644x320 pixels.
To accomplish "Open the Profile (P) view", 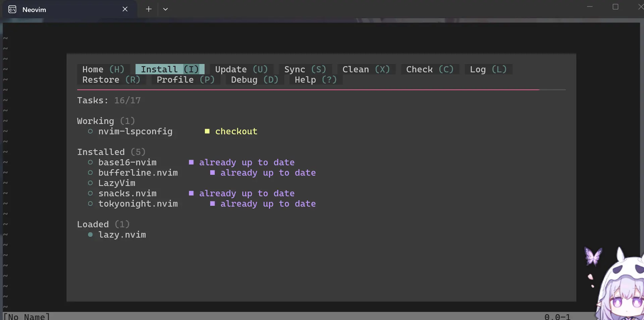I will [x=185, y=80].
